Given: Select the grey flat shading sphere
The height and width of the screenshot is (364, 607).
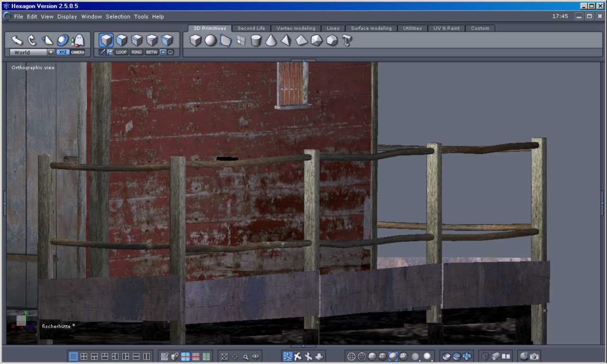Looking at the screenshot, I should [415, 356].
